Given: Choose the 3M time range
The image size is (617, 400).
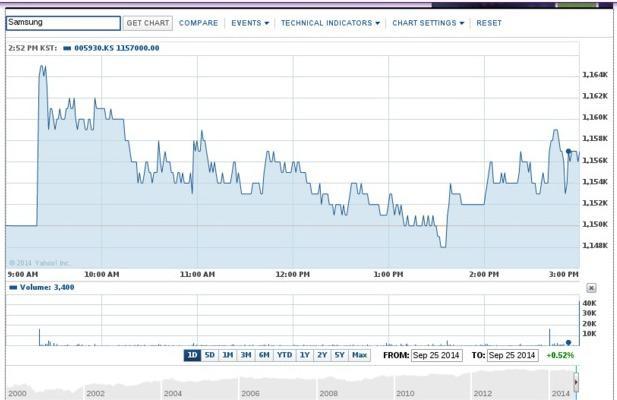Looking at the screenshot, I should (x=246, y=355).
